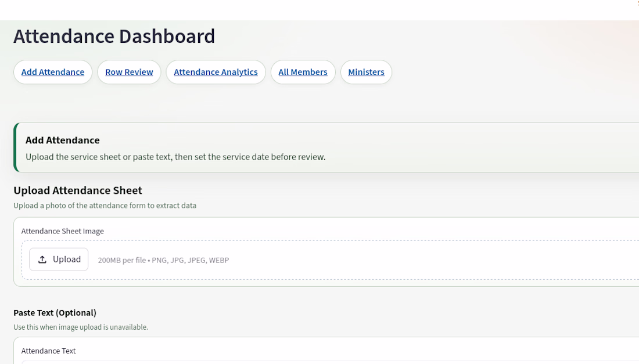Open the Add Attendance tab link
This screenshot has width=639, height=364.
pos(52,72)
